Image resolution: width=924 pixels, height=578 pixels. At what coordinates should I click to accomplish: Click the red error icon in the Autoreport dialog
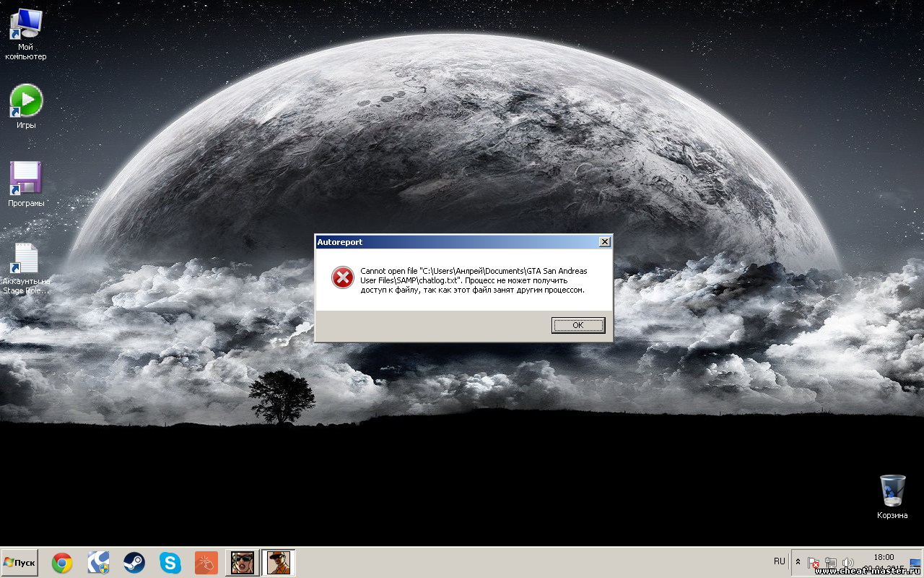343,277
